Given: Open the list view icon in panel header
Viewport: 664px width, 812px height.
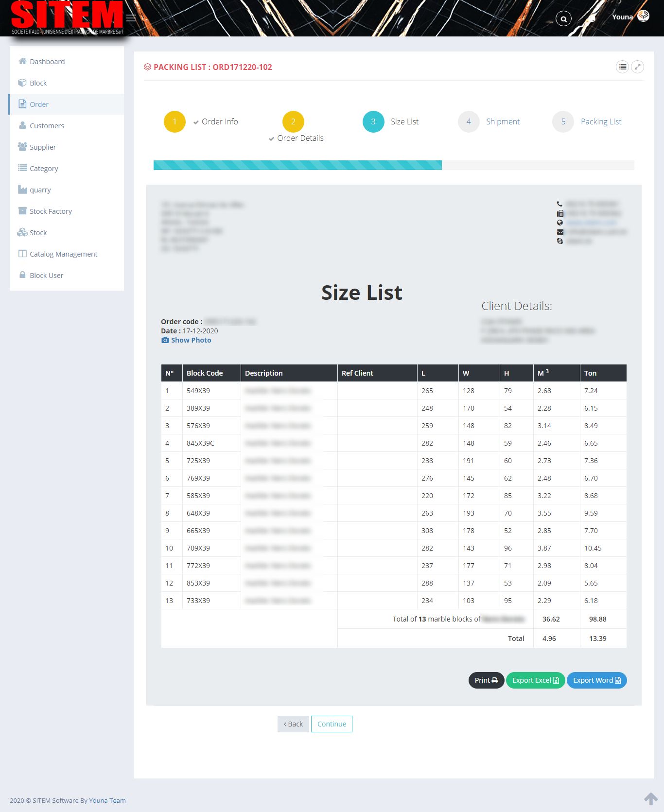Looking at the screenshot, I should pos(622,67).
